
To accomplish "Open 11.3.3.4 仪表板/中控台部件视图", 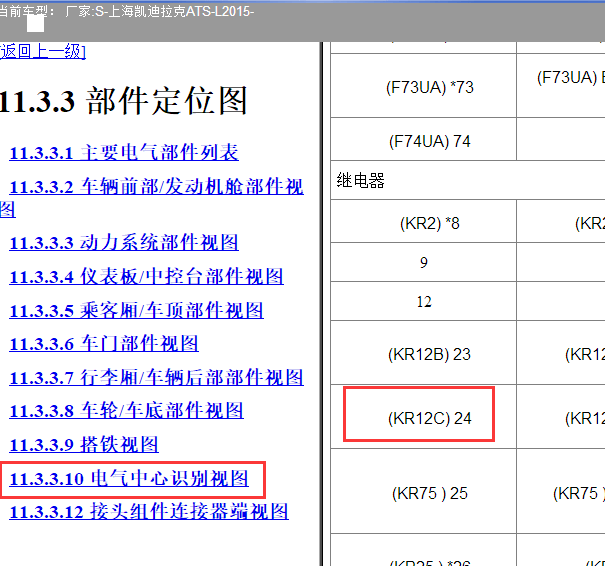I will [146, 277].
